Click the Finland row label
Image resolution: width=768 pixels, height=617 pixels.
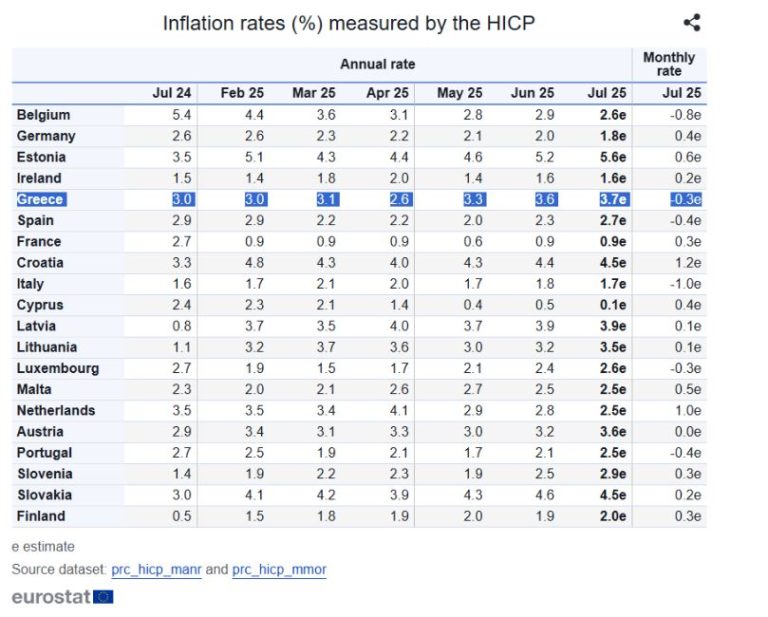[41, 516]
